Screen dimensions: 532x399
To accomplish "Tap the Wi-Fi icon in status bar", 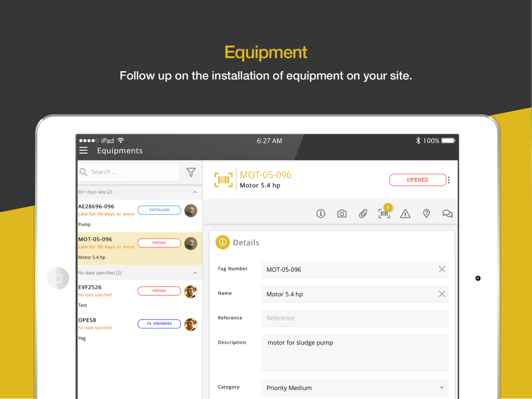I will click(121, 140).
